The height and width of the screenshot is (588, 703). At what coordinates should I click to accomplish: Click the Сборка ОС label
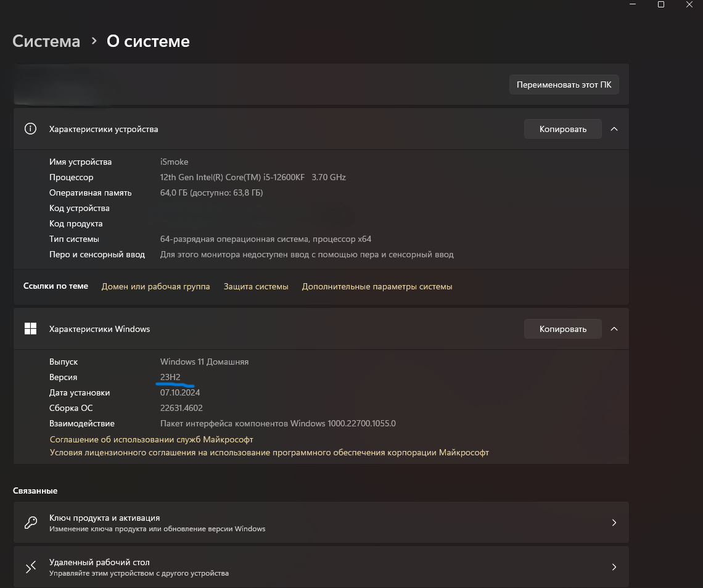71,408
